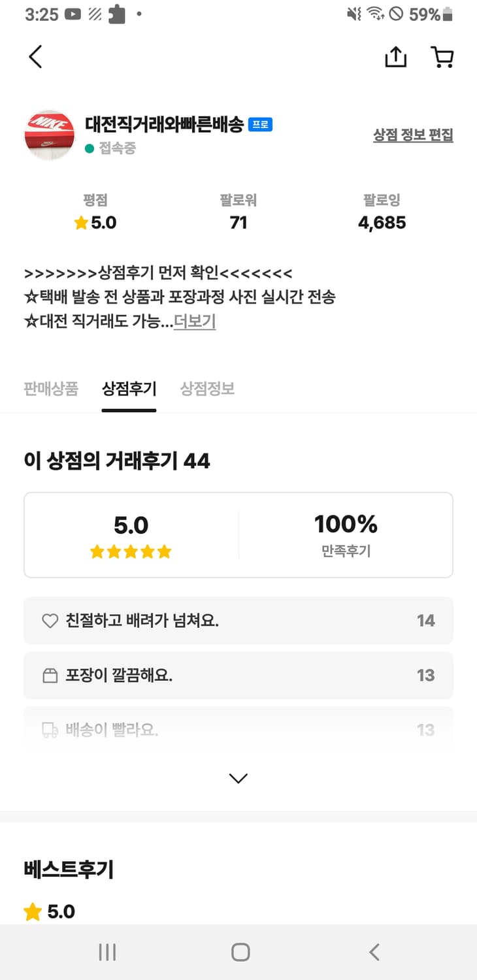Select the 상점후기 tab
Image resolution: width=477 pixels, height=980 pixels.
pos(129,389)
